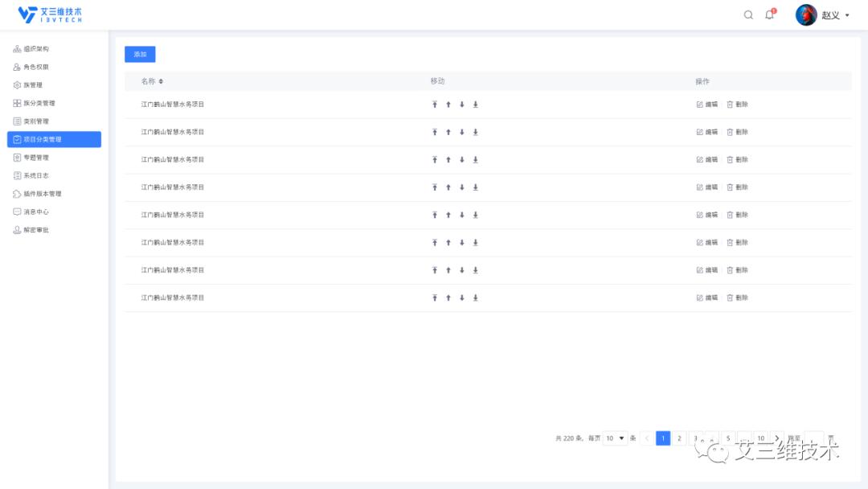
Task: Move first row to top
Action: click(x=435, y=104)
